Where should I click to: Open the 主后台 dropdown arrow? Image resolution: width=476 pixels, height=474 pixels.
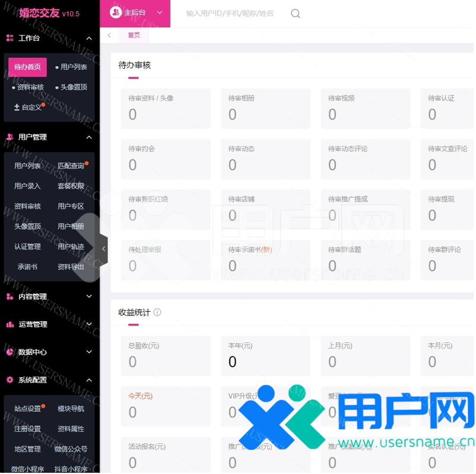click(x=160, y=12)
